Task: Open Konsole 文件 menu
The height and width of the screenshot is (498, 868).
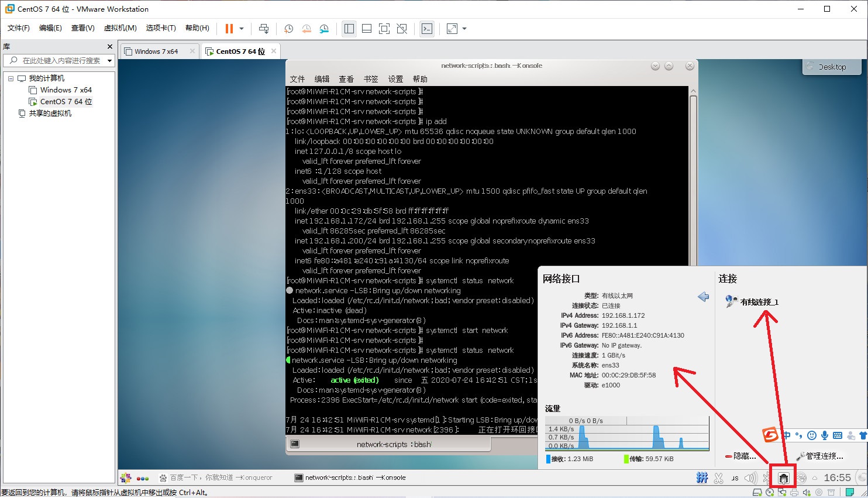Action: point(297,79)
